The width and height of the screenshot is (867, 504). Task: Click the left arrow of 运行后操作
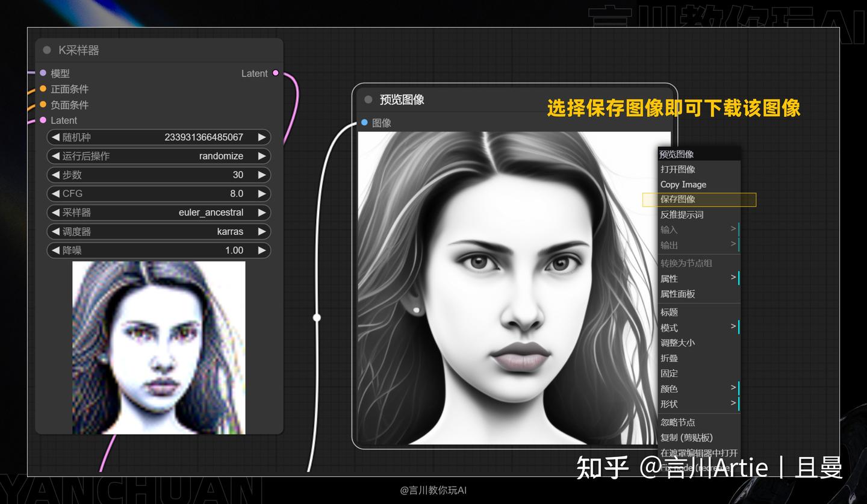(x=55, y=156)
